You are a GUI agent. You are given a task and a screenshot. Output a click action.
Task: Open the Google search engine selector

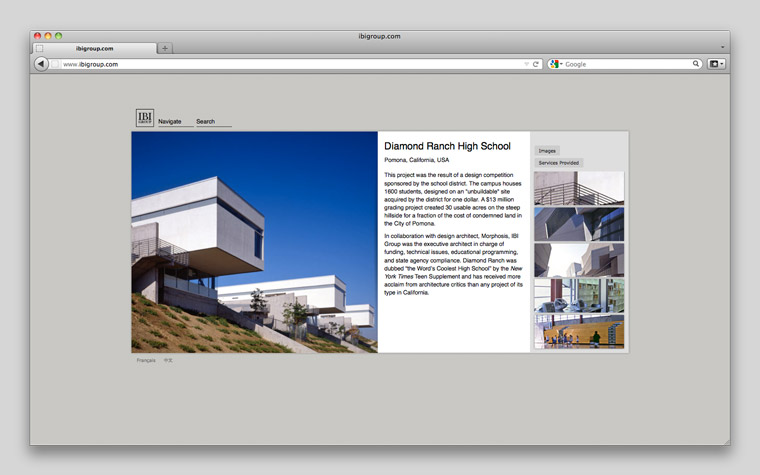coord(555,64)
